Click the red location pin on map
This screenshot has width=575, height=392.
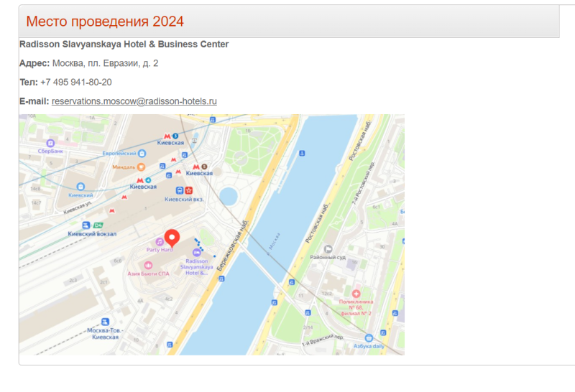coord(172,238)
